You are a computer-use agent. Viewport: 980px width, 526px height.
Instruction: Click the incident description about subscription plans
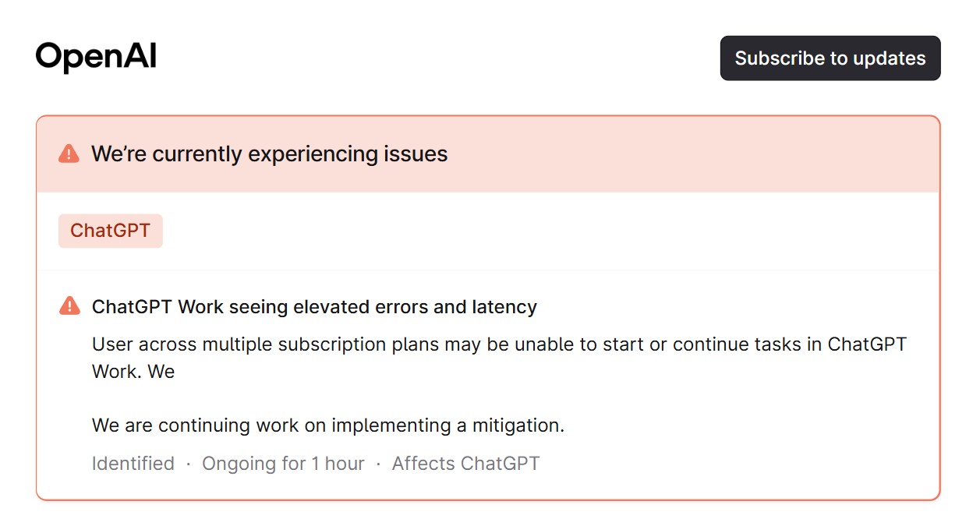[x=499, y=358]
